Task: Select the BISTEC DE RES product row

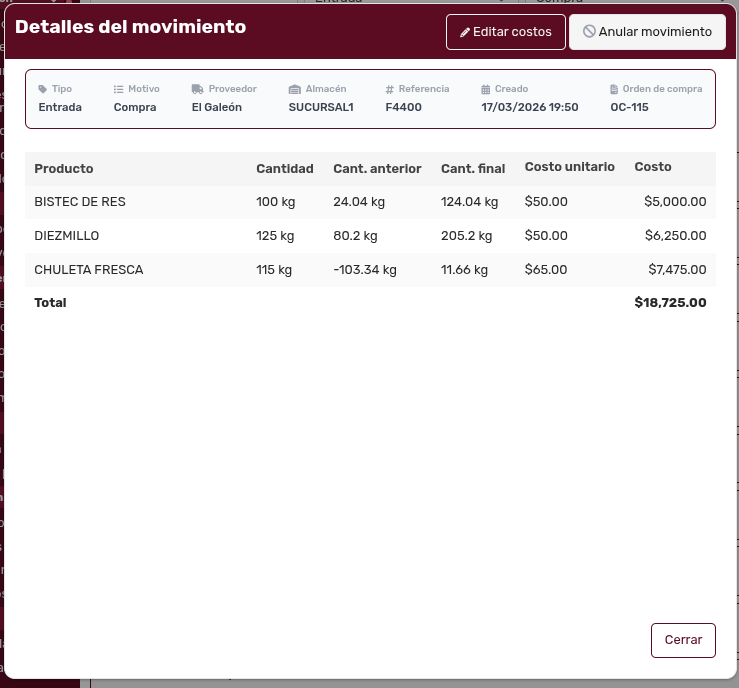Action: tap(80, 202)
